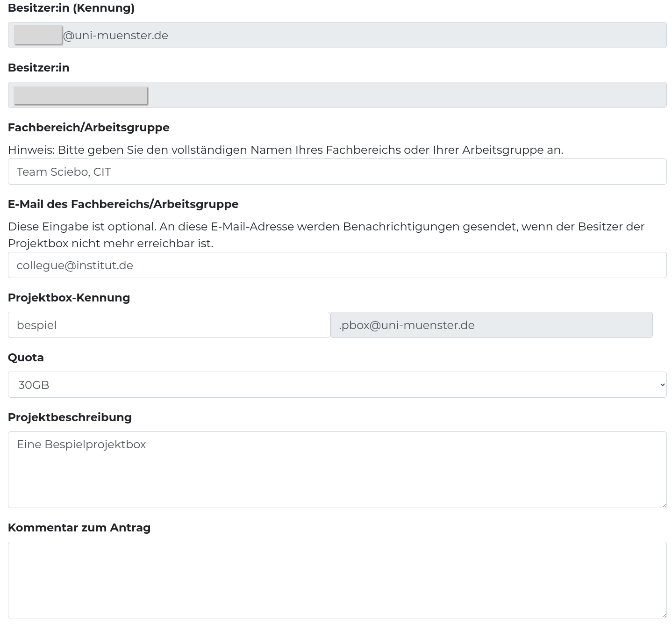Click the E-Mail des Fachbereichs heading
Image resolution: width=672 pixels, height=624 pixels.
tap(123, 204)
